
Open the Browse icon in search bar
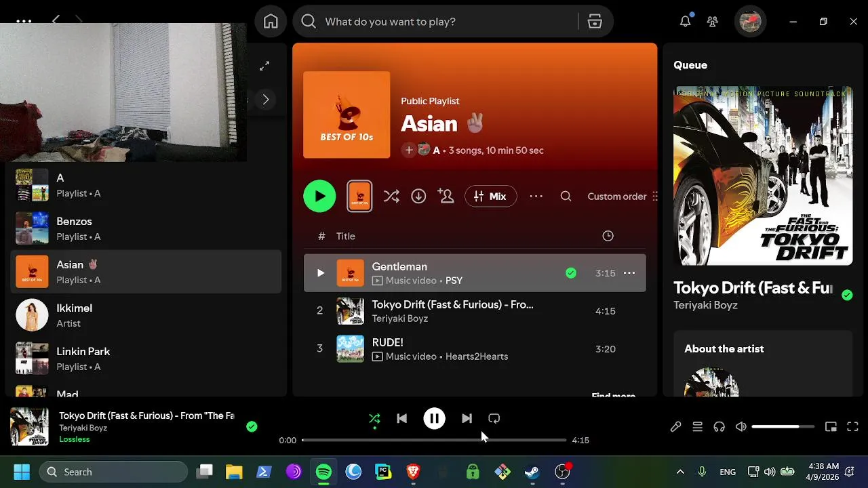(595, 22)
